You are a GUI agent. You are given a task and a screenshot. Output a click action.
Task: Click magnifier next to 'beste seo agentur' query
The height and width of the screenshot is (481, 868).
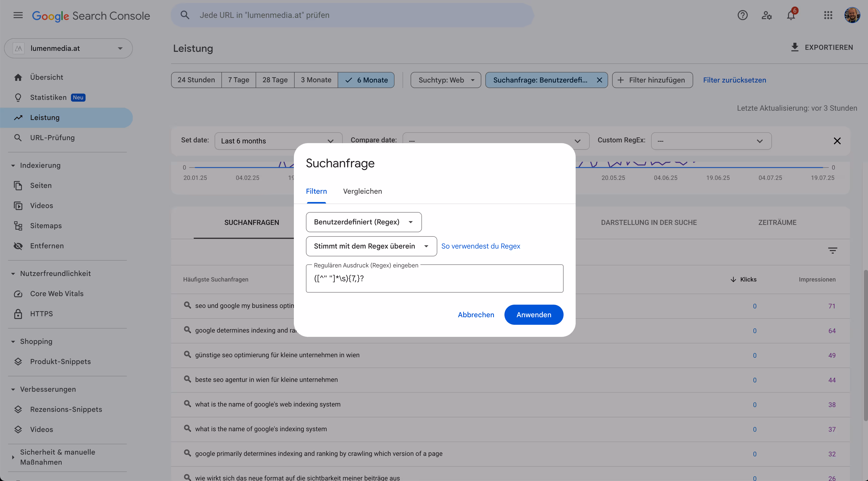(187, 379)
